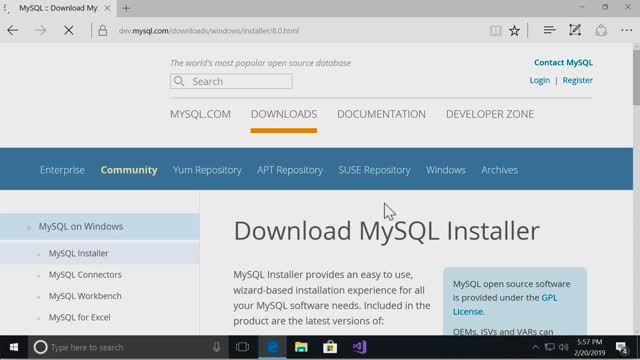
Task: Add page to favorites with star
Action: pos(514,31)
